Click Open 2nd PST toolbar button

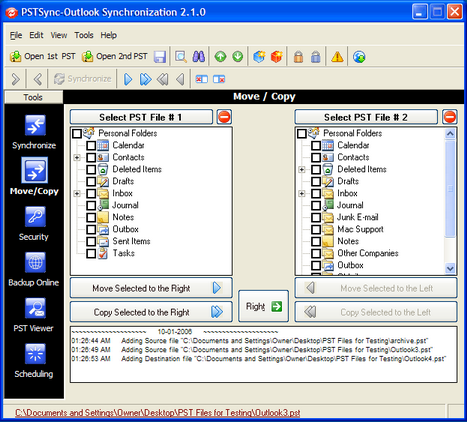(115, 56)
